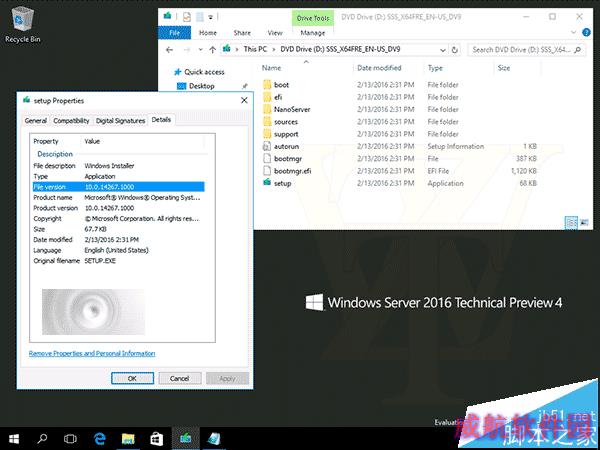This screenshot has width=600, height=450.
Task: Open recent locations dropdown arrow
Action: click(x=200, y=50)
